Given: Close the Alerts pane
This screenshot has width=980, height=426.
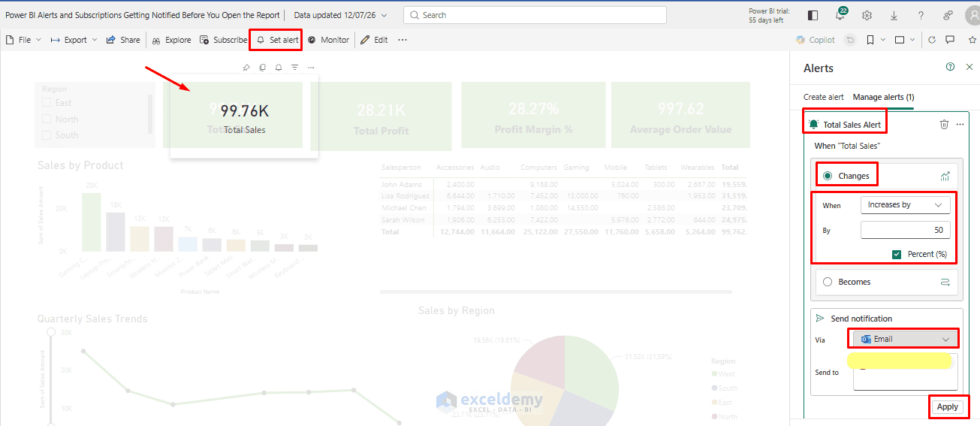Looking at the screenshot, I should tap(969, 67).
